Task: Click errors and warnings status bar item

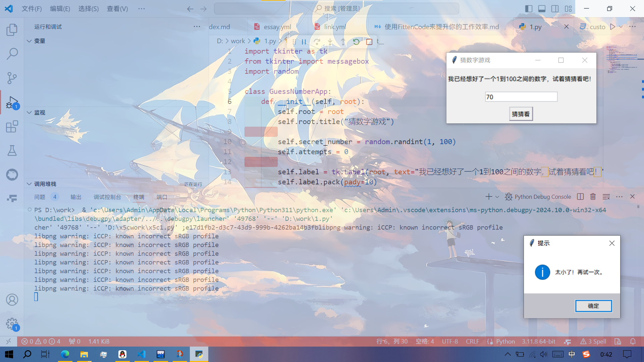Action: coord(41,342)
